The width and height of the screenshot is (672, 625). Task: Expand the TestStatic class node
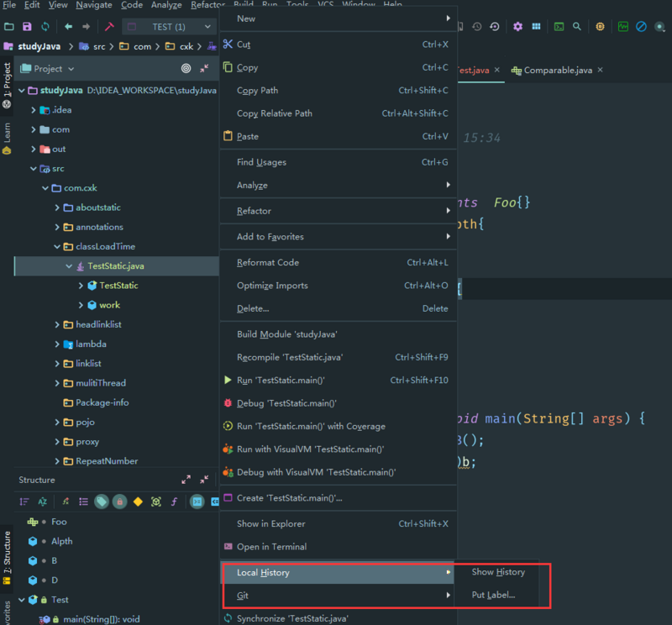coord(81,286)
